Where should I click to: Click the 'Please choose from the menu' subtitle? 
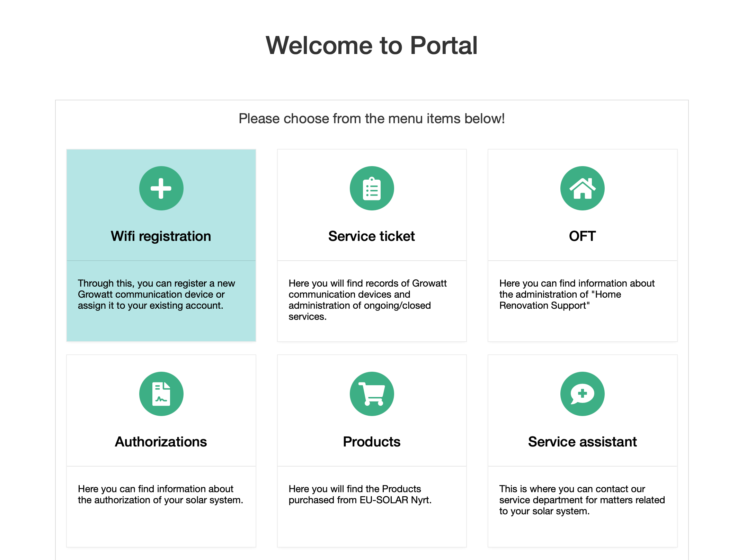click(x=372, y=119)
